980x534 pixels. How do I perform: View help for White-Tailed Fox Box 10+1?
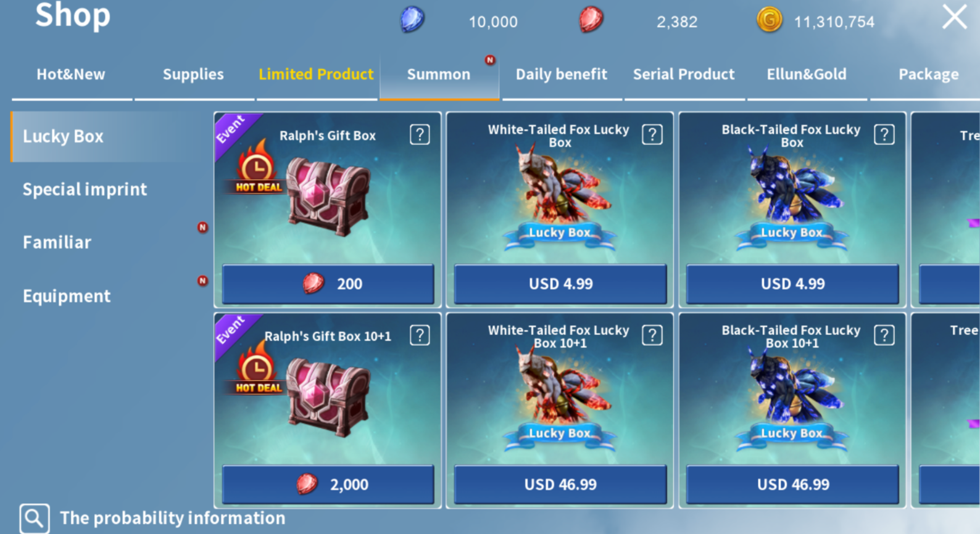point(652,335)
